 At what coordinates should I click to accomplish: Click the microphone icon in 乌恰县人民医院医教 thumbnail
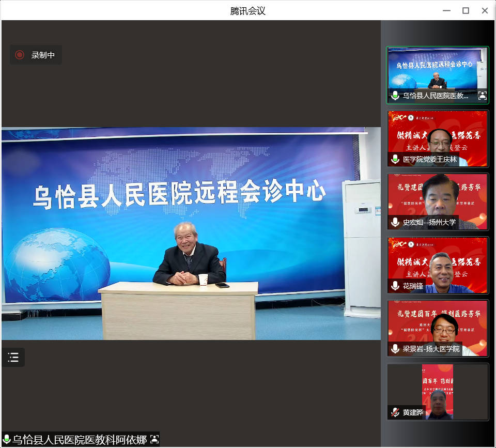point(395,95)
